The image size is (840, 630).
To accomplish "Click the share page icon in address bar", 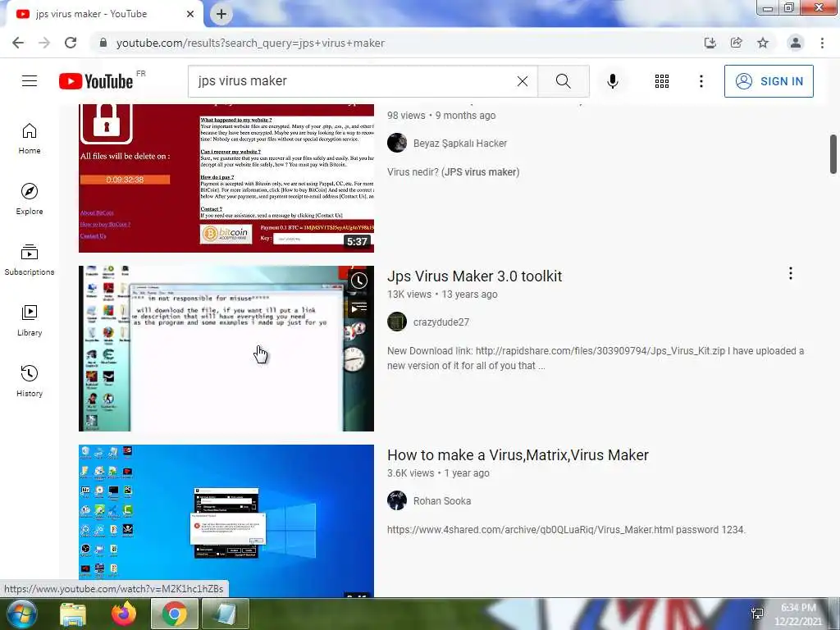I will pos(737,43).
